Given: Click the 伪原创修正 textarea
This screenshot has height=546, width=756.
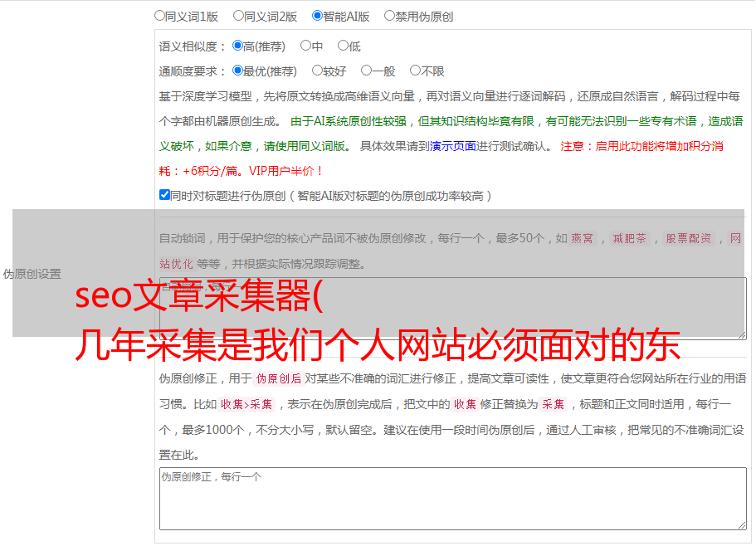Looking at the screenshot, I should point(453,499).
